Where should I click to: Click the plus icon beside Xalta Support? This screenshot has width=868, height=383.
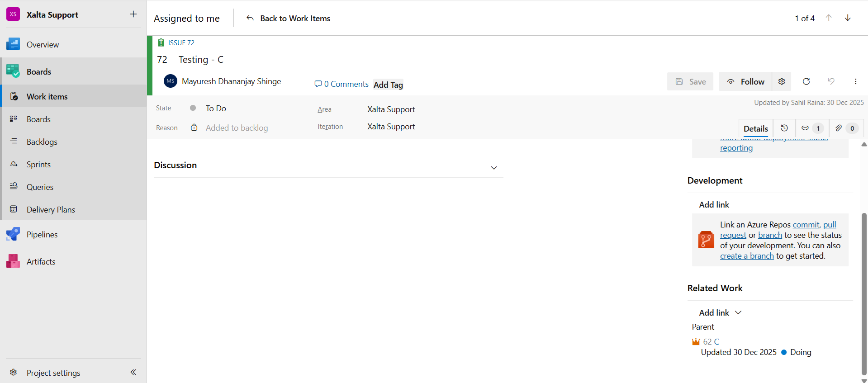133,14
